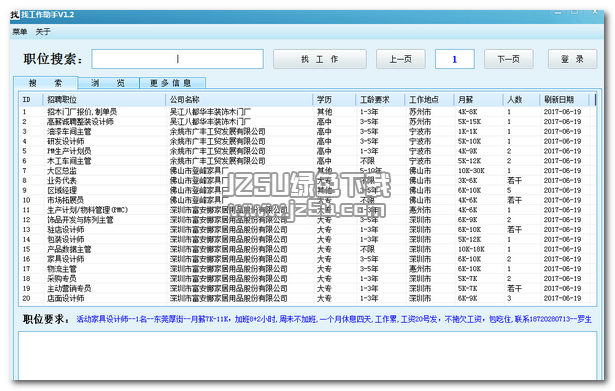Sort by 月薪 column header

pyautogui.click(x=478, y=100)
